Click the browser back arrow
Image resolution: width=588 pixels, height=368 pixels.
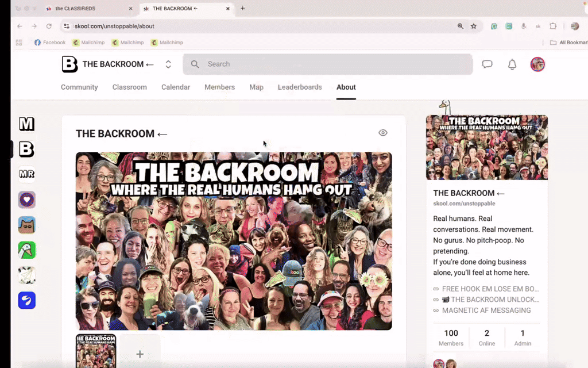20,26
